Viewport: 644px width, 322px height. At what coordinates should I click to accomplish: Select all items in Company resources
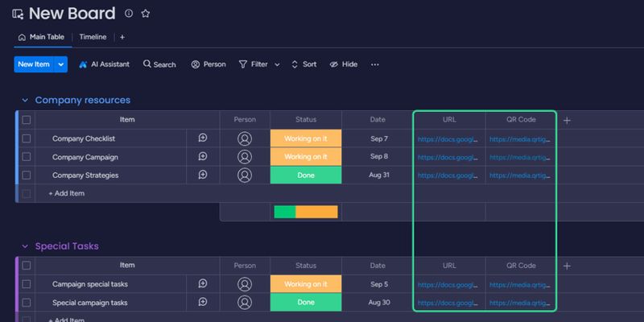(x=27, y=119)
